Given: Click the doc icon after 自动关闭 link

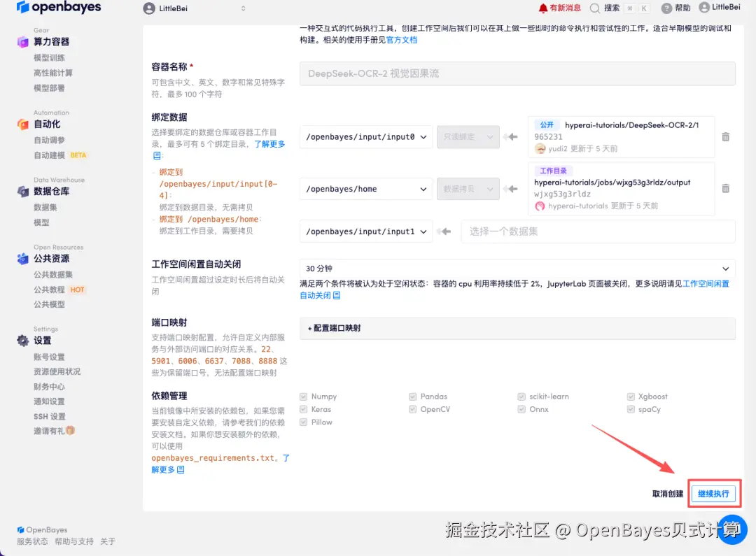Looking at the screenshot, I should [337, 295].
